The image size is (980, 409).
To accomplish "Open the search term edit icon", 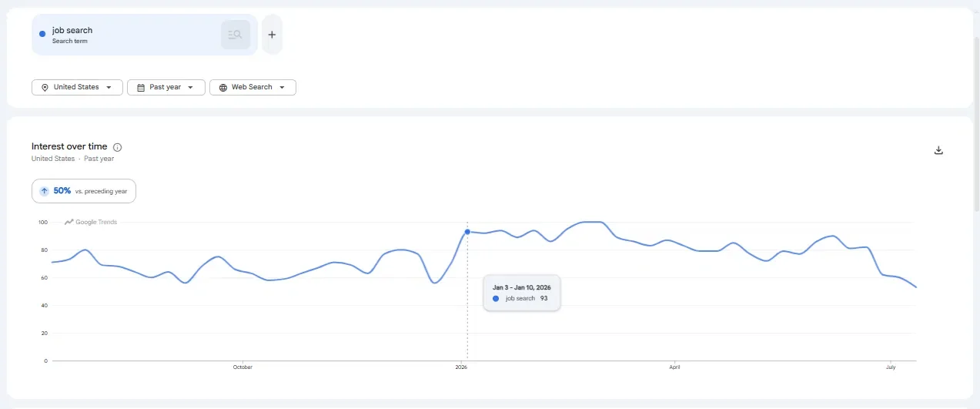I will tap(236, 35).
